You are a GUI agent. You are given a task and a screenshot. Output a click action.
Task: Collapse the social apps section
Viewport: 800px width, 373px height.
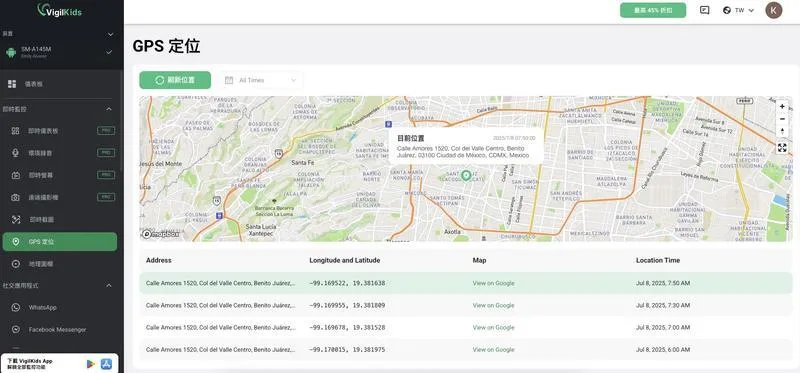109,286
